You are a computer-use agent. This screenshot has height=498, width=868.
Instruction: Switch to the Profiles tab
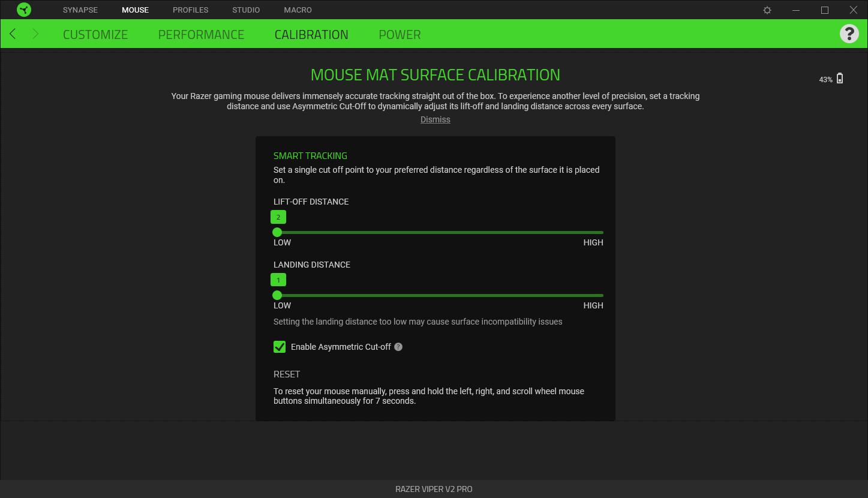pos(191,10)
